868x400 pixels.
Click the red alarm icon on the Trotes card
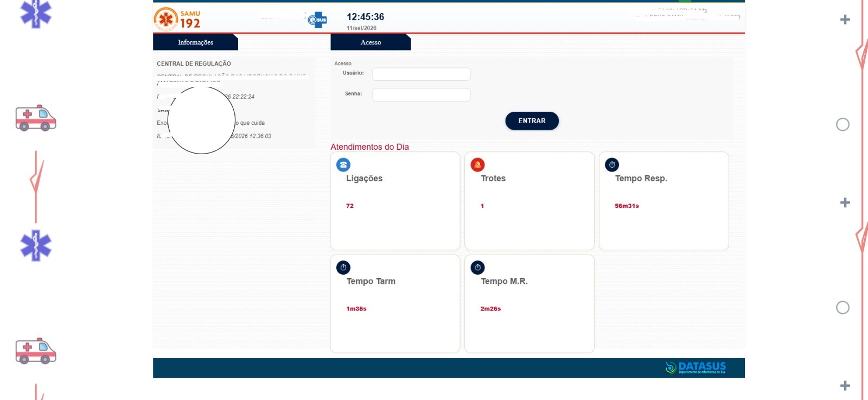click(477, 164)
